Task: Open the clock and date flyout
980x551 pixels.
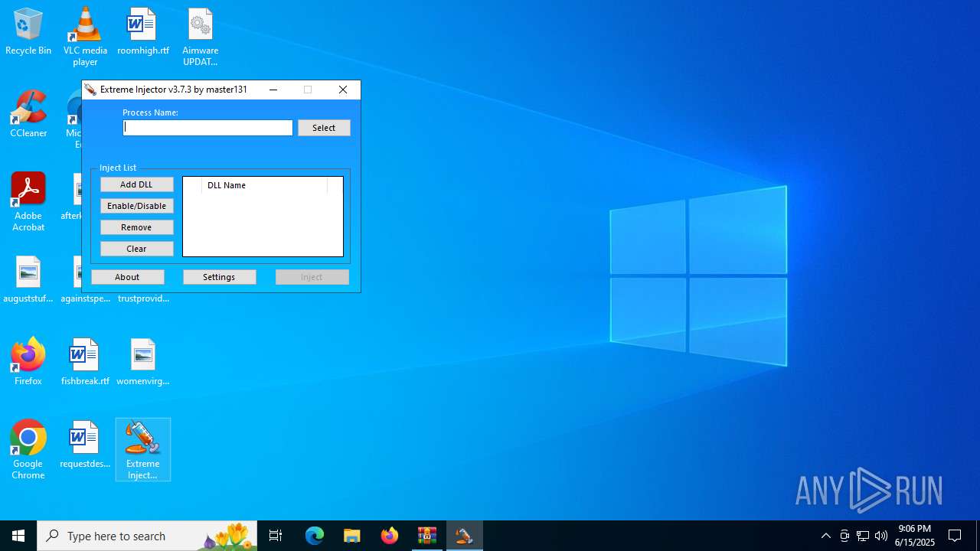Action: point(915,536)
